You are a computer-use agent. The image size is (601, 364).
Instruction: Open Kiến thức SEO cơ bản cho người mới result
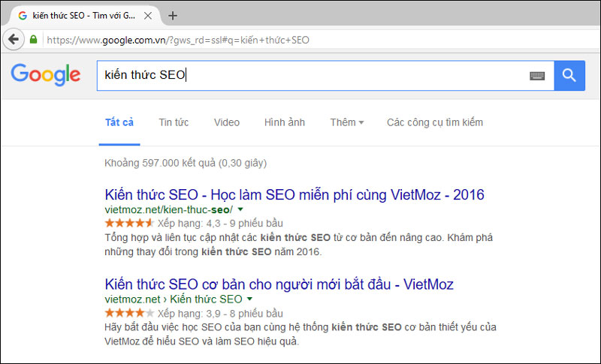pyautogui.click(x=279, y=284)
